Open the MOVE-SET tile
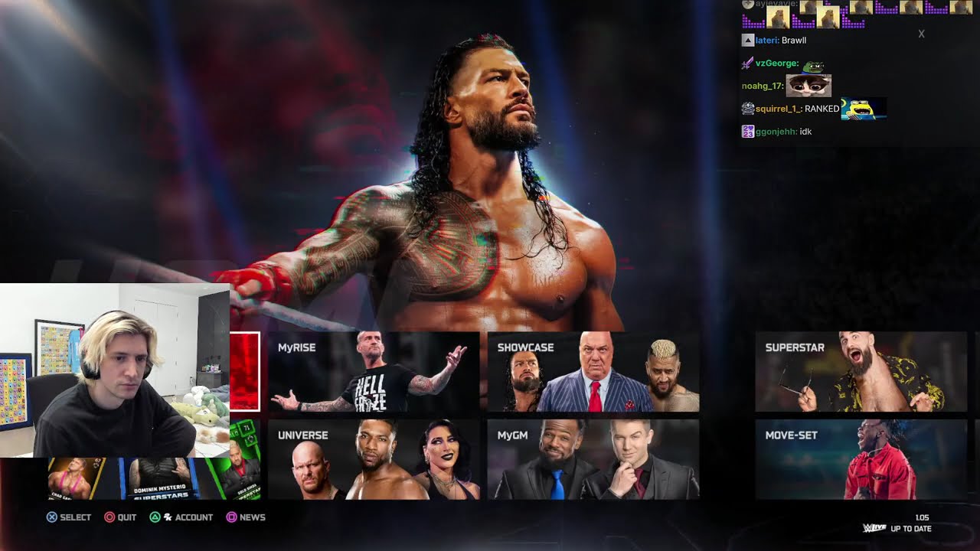 point(861,459)
